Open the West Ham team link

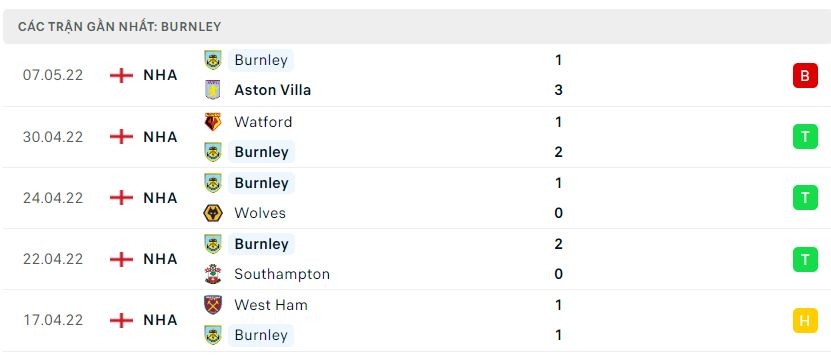271,305
